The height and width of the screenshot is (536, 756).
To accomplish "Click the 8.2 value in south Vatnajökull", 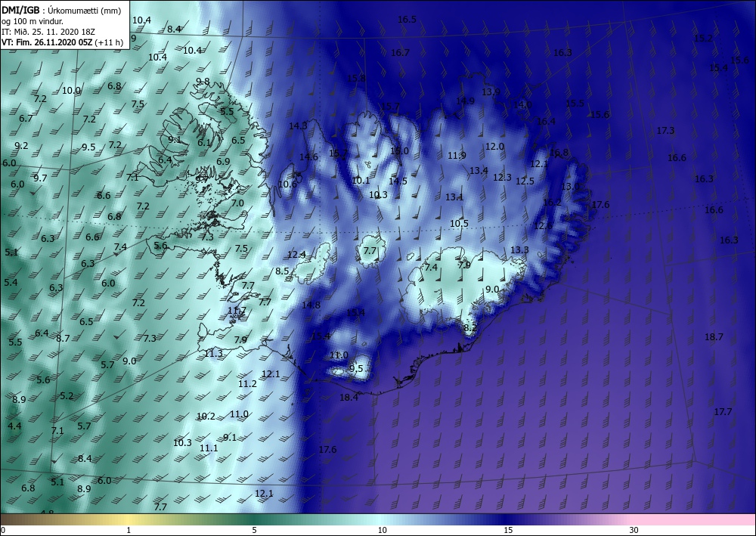I will pyautogui.click(x=470, y=328).
